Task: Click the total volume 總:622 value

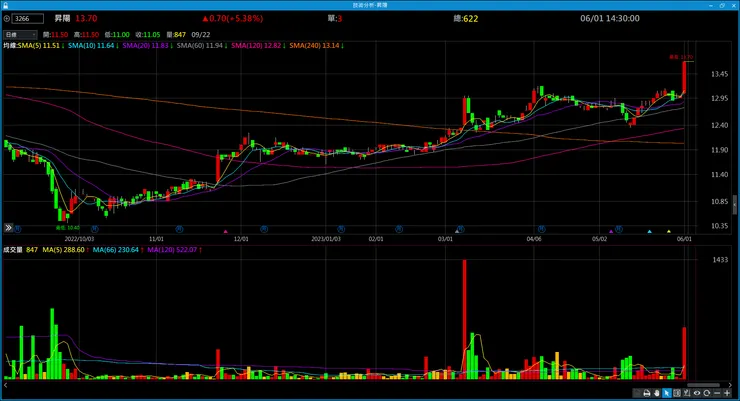Action: click(466, 18)
